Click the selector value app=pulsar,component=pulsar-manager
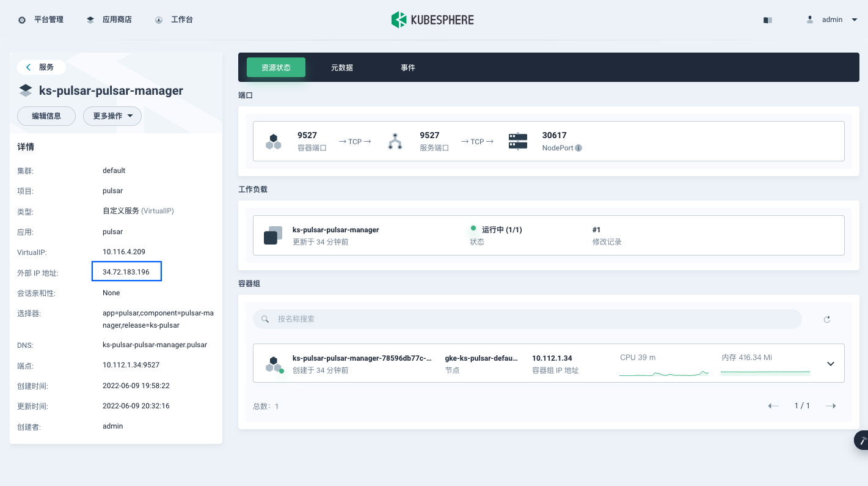This screenshot has width=868, height=486. coord(158,319)
